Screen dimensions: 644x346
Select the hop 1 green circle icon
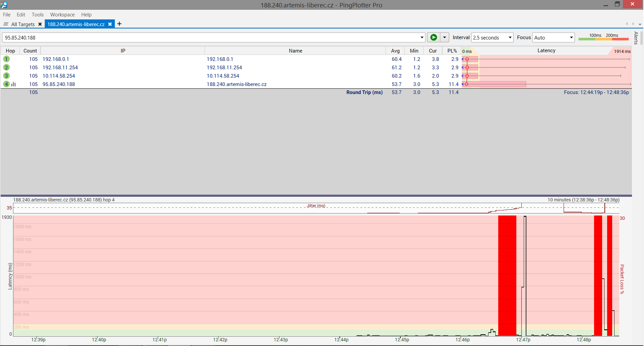pos(6,59)
